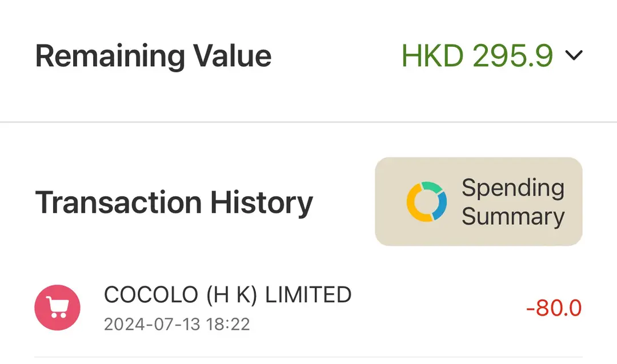Click the Transaction History heading
The width and height of the screenshot is (617, 364).
click(174, 203)
